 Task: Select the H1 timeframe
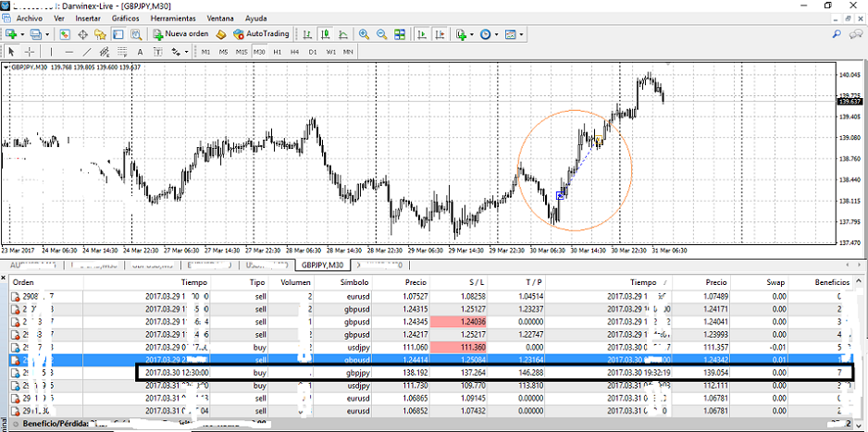tap(277, 52)
